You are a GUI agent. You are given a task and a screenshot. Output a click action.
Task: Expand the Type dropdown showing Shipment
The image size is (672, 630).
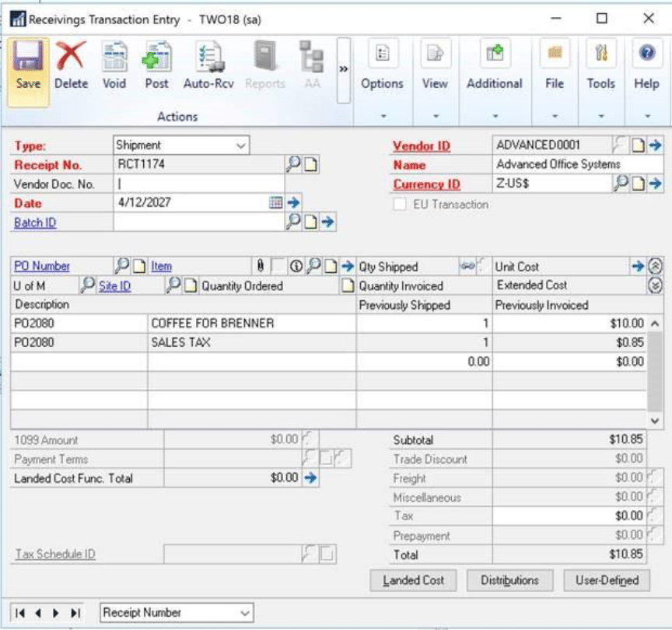click(x=240, y=145)
